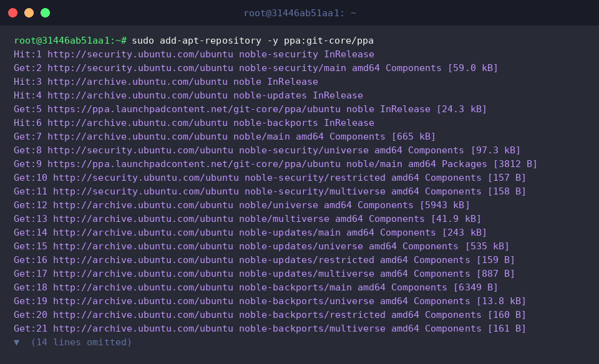Screen dimensions: 599x364
Task: Click the Get:19 noble-backports/universe line
Action: (270, 302)
